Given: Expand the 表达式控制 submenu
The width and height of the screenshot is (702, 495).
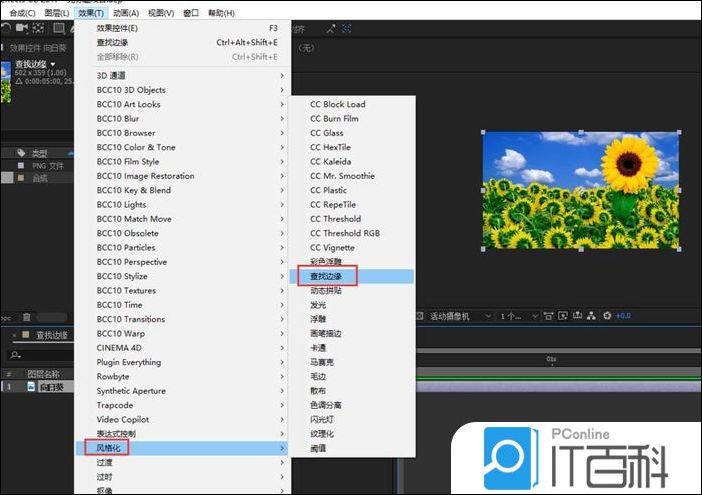Looking at the screenshot, I should point(183,434).
